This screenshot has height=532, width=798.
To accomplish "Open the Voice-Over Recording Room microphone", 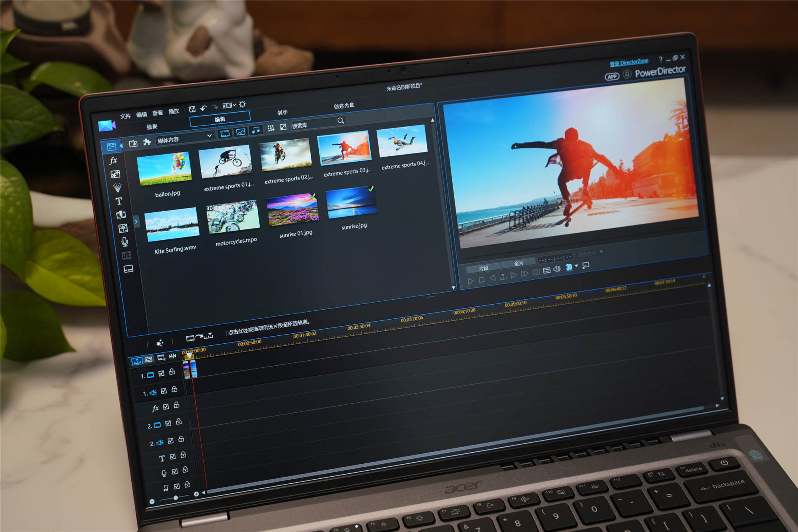I will (124, 241).
